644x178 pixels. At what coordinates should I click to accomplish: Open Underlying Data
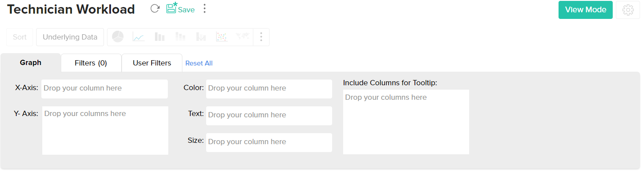click(70, 37)
